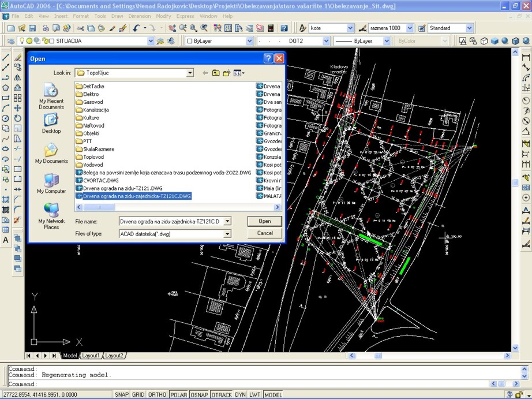
Task: Toggle OSNAP in status bar
Action: [x=199, y=395]
